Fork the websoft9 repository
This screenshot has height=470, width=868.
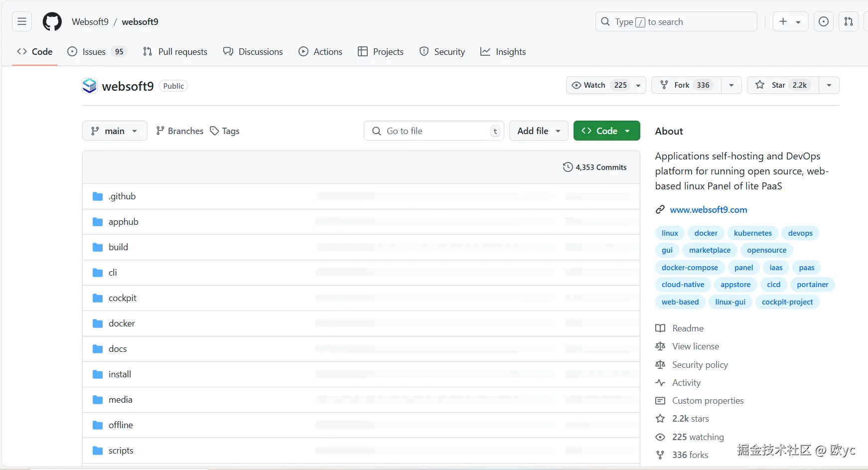[686, 85]
